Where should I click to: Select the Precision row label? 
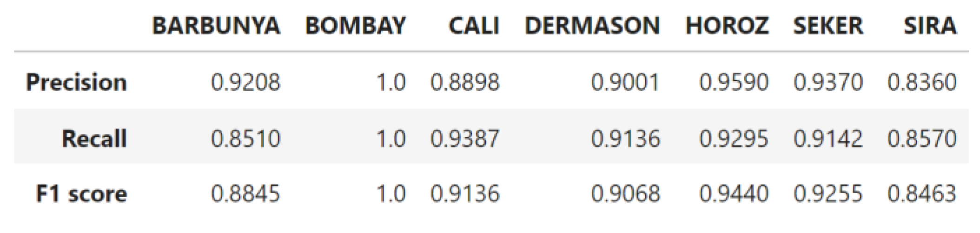point(77,83)
